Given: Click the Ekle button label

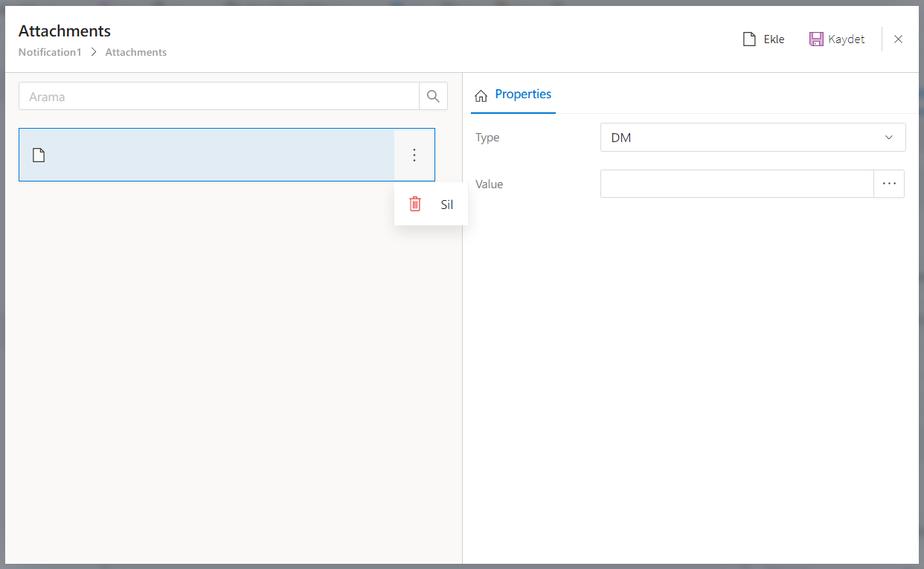Looking at the screenshot, I should point(774,39).
